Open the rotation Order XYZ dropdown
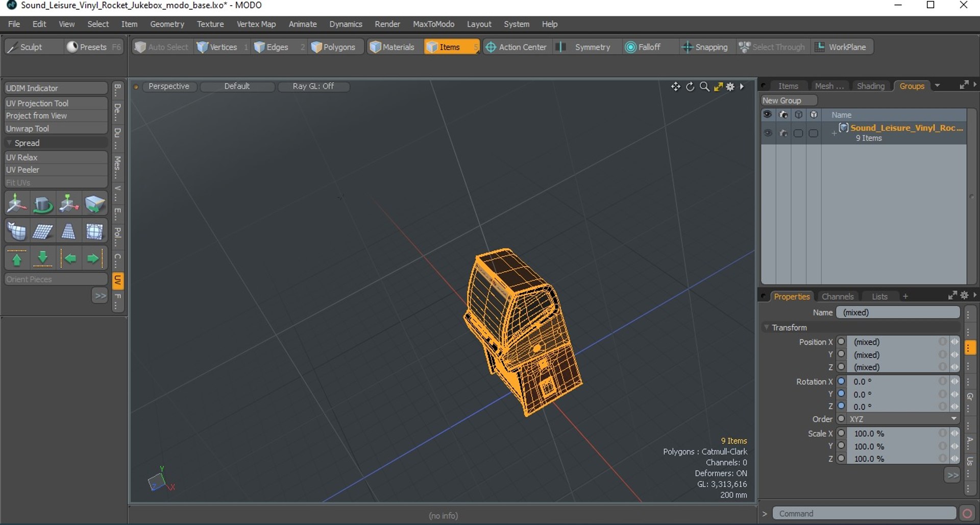This screenshot has width=980, height=525. tap(903, 419)
